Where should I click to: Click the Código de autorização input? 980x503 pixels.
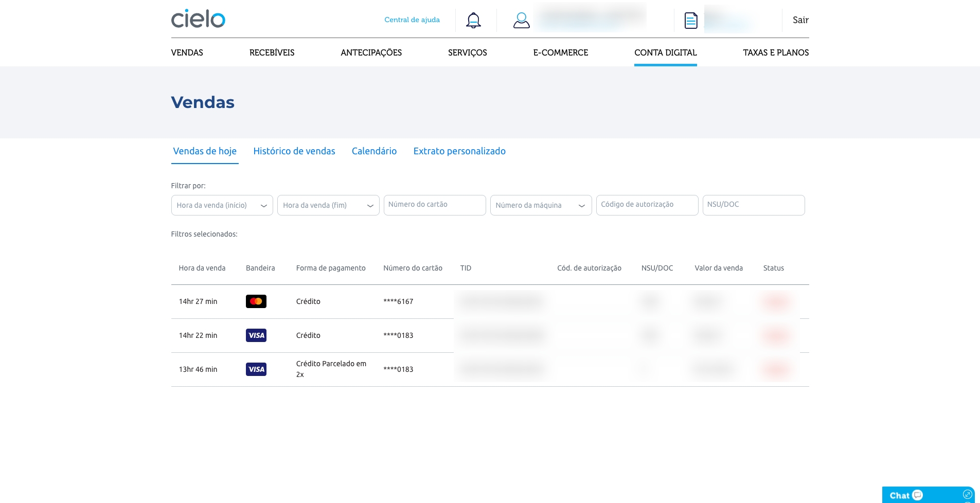tap(647, 205)
